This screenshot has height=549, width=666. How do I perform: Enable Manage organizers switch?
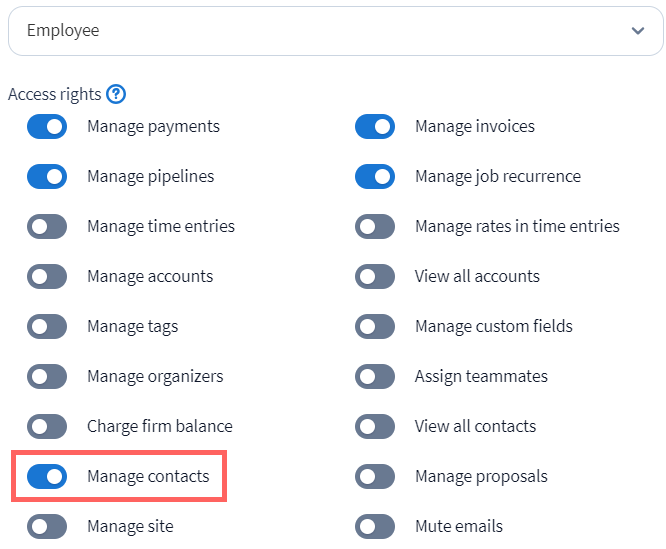coord(47,377)
